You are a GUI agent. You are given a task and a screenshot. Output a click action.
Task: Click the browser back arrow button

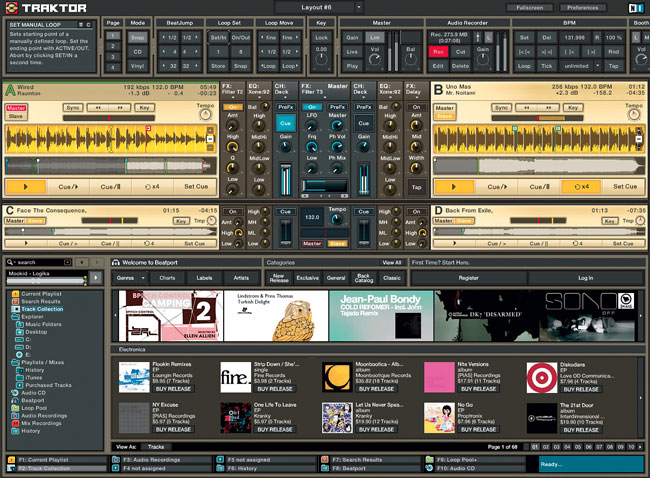pyautogui.click(x=82, y=262)
